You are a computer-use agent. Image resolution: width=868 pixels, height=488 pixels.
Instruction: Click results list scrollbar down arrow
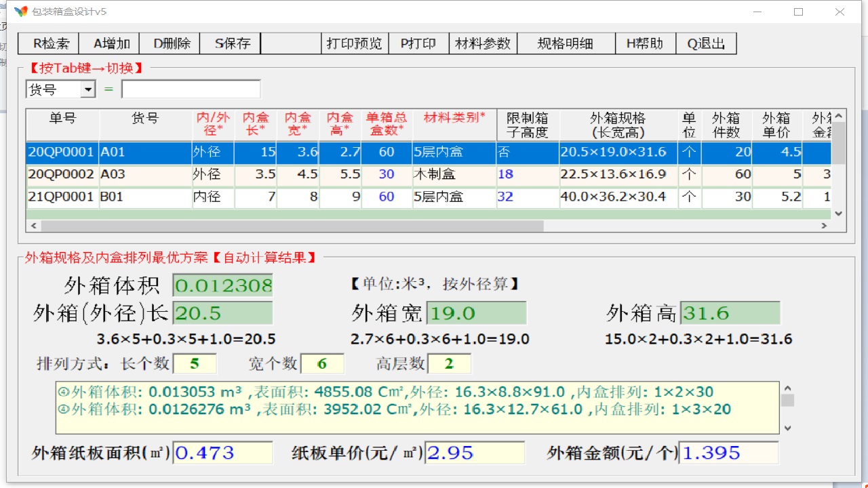coord(787,428)
